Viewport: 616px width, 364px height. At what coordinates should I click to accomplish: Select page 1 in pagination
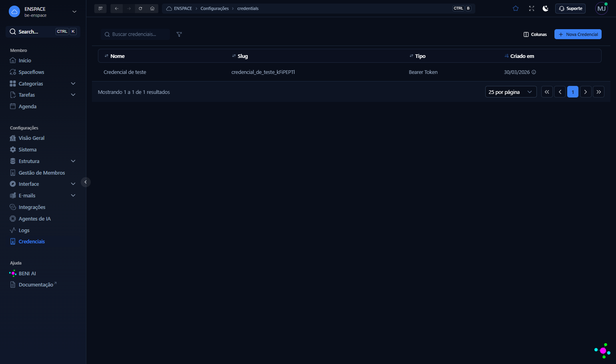pos(573,92)
